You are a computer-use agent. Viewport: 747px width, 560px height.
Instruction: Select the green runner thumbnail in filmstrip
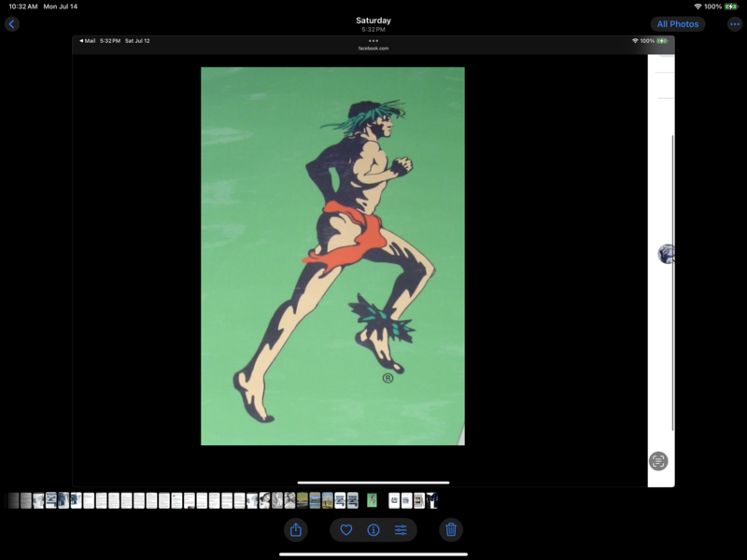tap(372, 500)
